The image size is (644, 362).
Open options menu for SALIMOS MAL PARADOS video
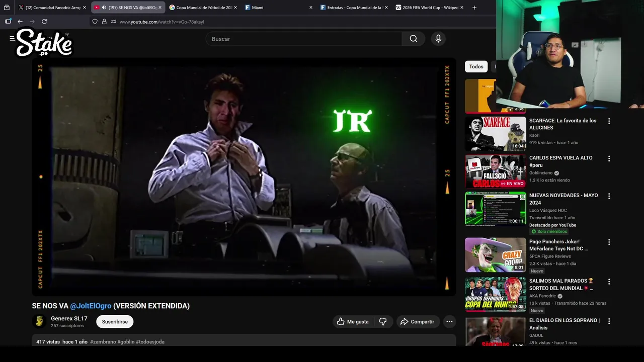(609, 282)
